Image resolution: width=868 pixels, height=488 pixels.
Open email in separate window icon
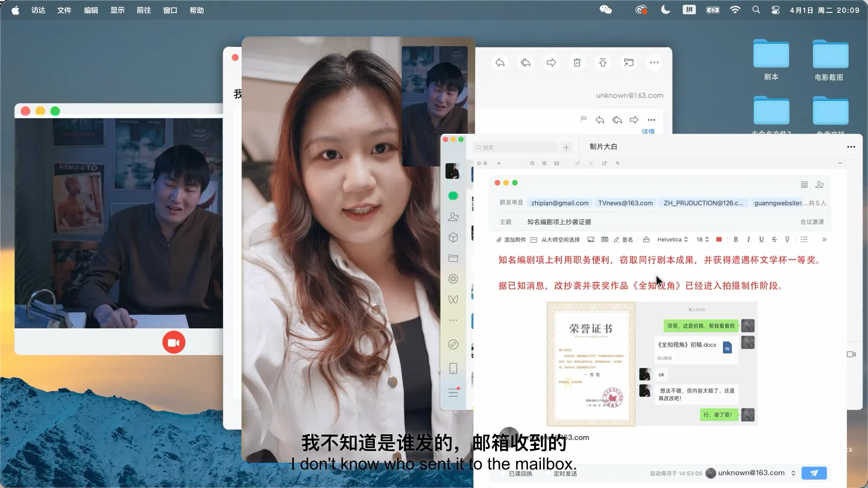(x=629, y=63)
